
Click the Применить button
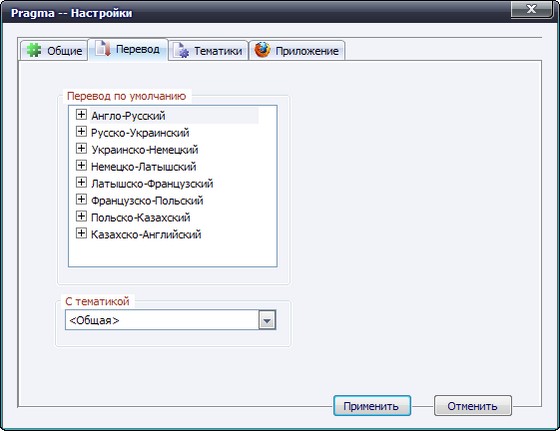pos(372,406)
